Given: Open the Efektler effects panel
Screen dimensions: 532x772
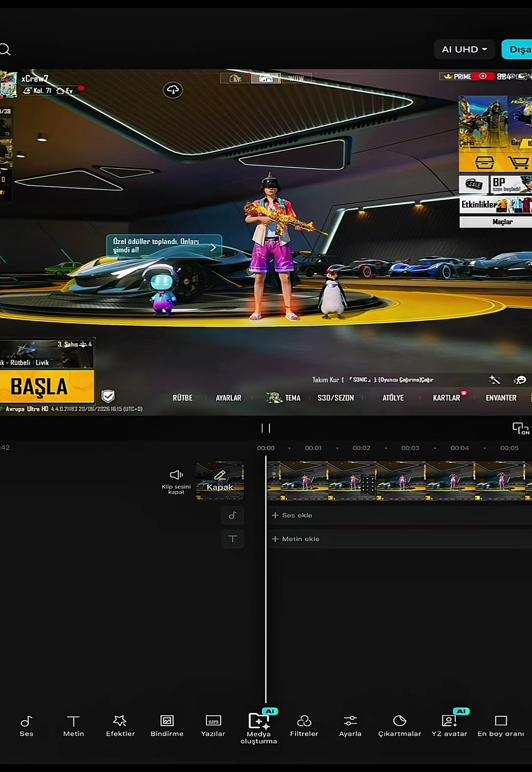Looking at the screenshot, I should point(120,726).
